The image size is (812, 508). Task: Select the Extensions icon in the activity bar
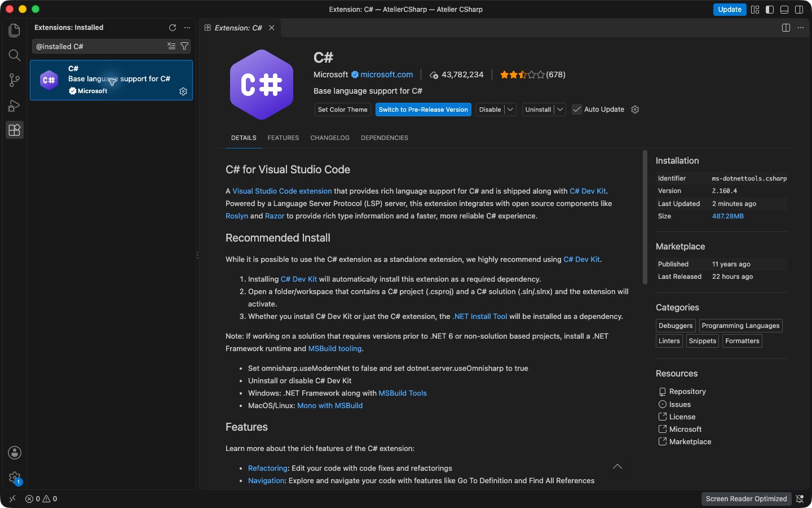pos(15,130)
